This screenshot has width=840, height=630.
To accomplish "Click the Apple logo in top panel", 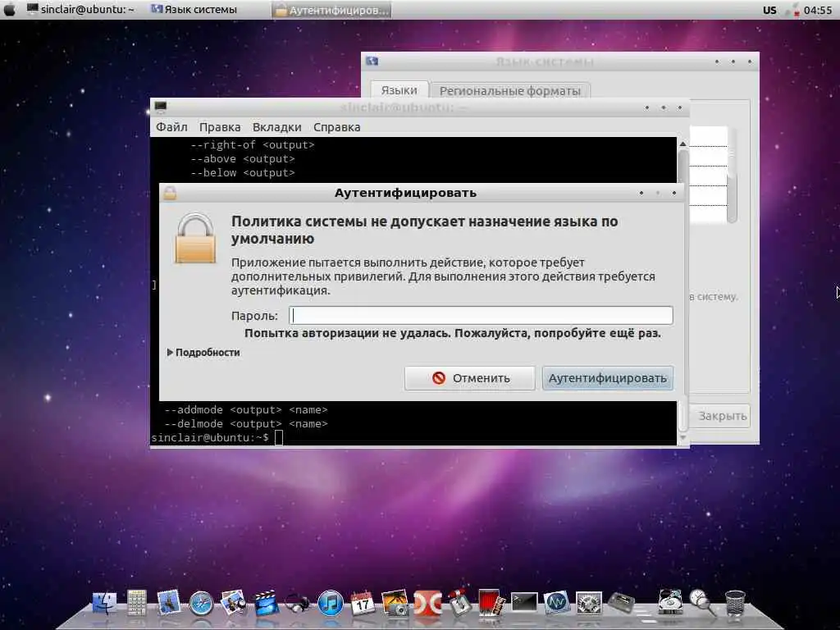I will [x=10, y=9].
